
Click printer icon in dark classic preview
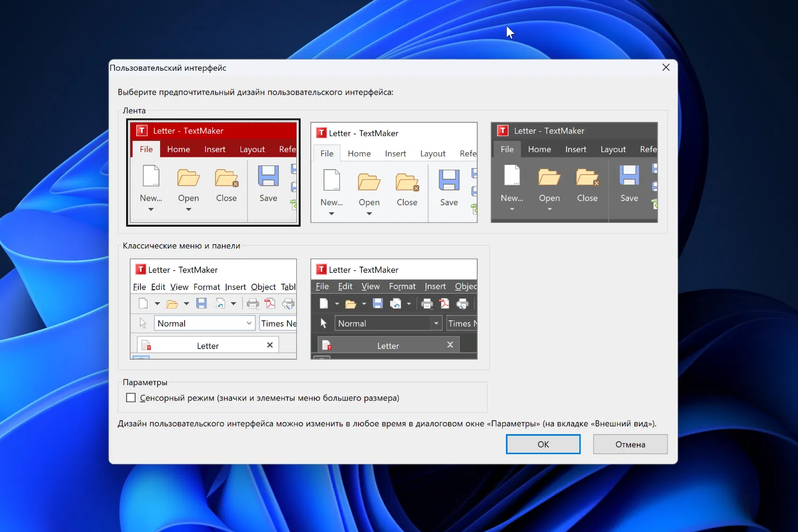(x=427, y=304)
